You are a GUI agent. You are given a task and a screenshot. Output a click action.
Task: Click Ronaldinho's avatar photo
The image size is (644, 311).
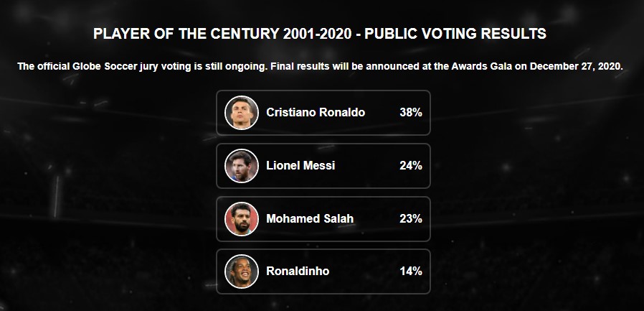[x=242, y=271]
